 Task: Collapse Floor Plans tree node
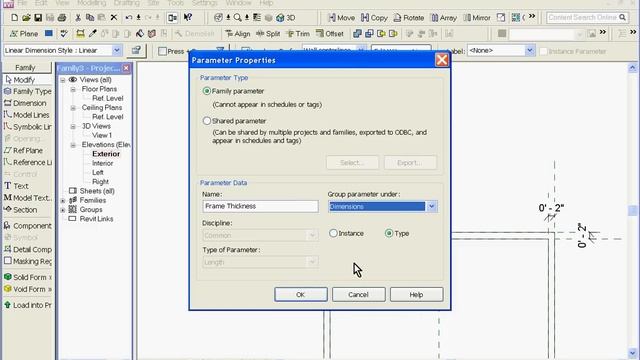pyautogui.click(x=73, y=89)
